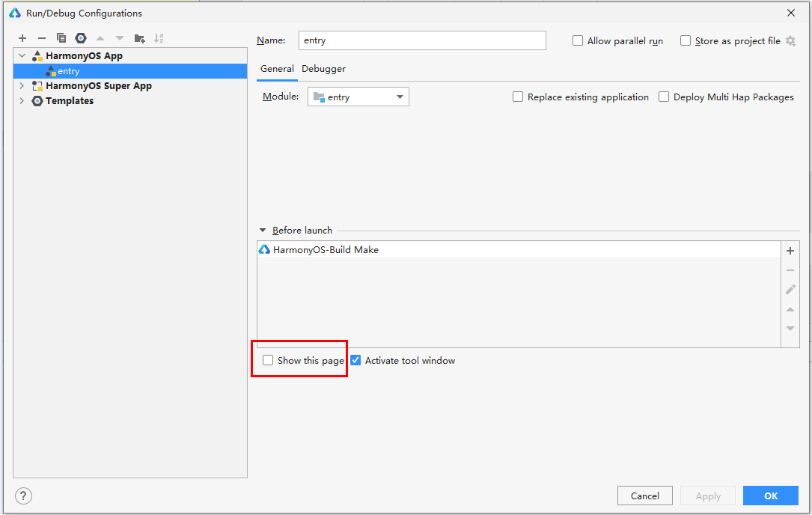The width and height of the screenshot is (812, 515).
Task: Select the HarmonyOS-Build Make launch task
Action: [x=519, y=250]
